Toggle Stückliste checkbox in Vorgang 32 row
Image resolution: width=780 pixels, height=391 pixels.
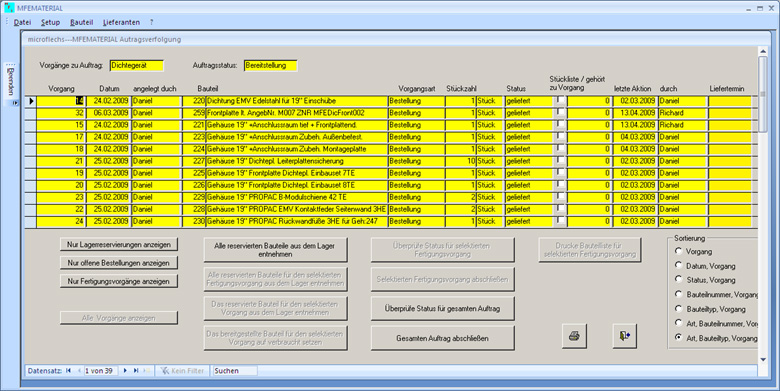pos(560,111)
